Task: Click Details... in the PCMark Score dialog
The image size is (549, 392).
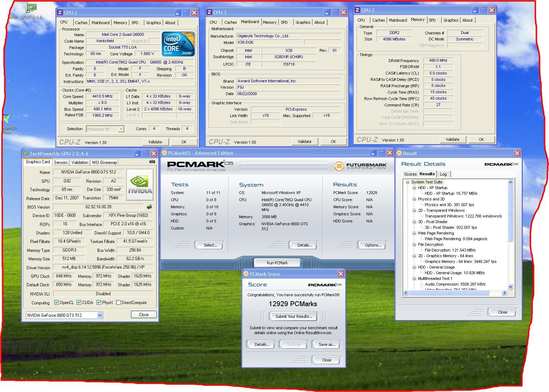Action: [262, 344]
